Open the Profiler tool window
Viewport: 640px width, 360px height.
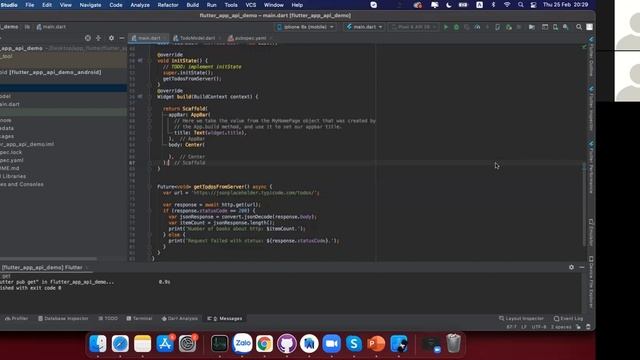pyautogui.click(x=16, y=318)
